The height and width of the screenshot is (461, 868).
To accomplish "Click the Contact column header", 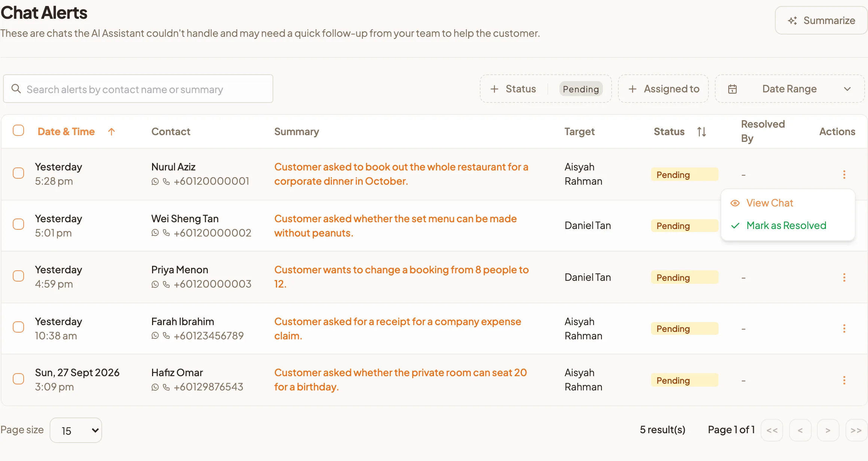I will 171,131.
